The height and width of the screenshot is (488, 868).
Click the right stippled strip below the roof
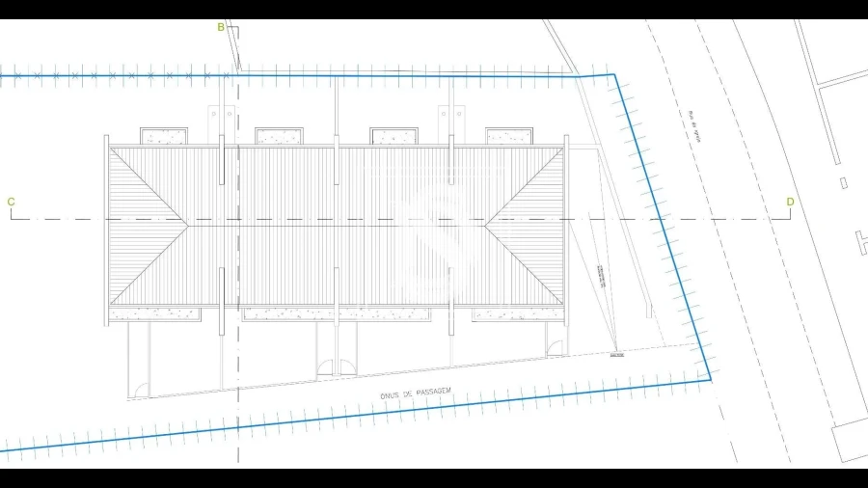(517, 313)
